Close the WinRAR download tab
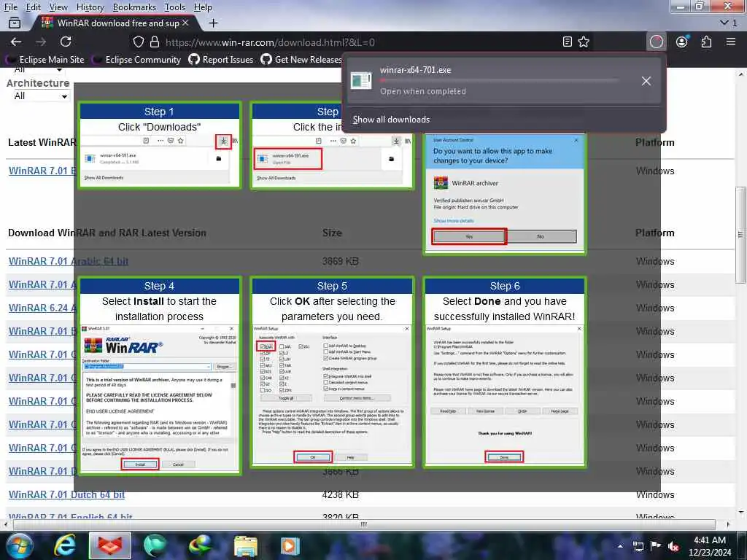 tap(185, 23)
